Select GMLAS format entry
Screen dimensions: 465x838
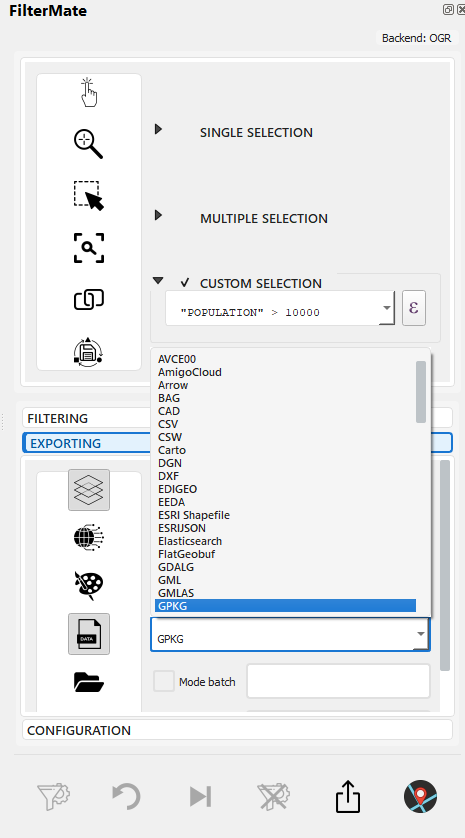click(x=285, y=593)
